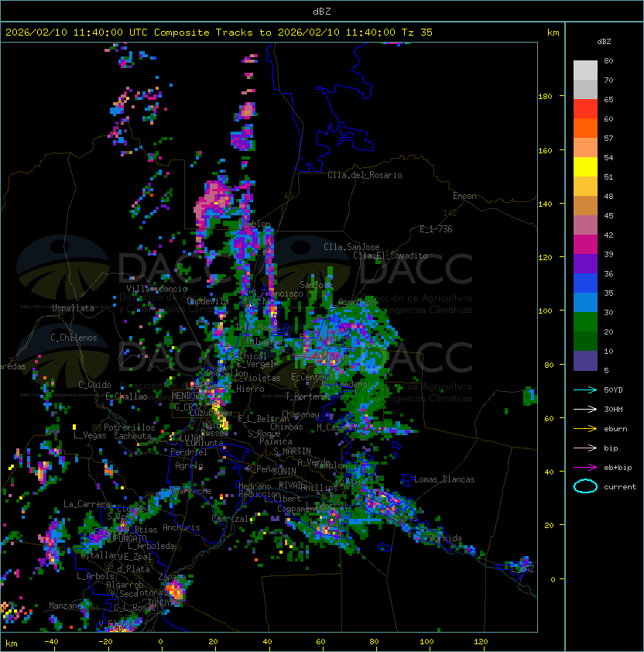The height and width of the screenshot is (652, 644).
Task: Pick the slate purple swatch above legend value 5
Action: coord(585,361)
